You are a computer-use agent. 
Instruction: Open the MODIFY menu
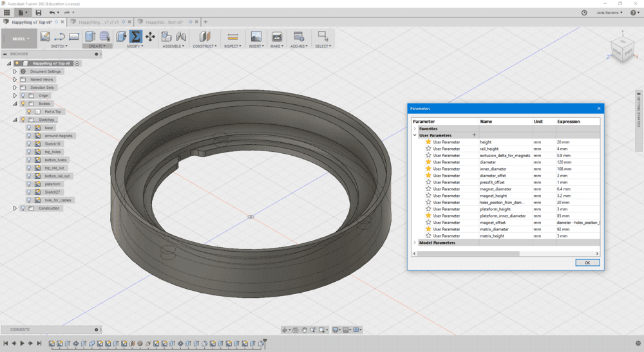[x=135, y=46]
